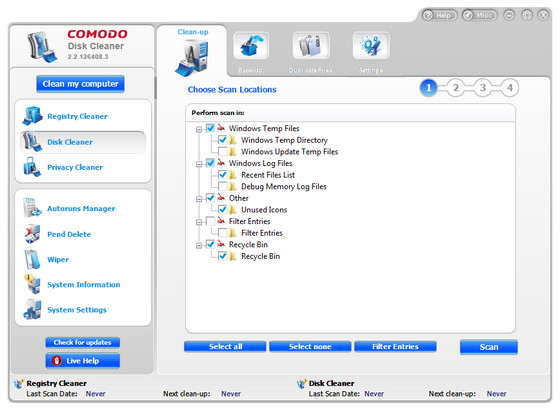Uncheck the Unused Icons checkbox

click(222, 209)
